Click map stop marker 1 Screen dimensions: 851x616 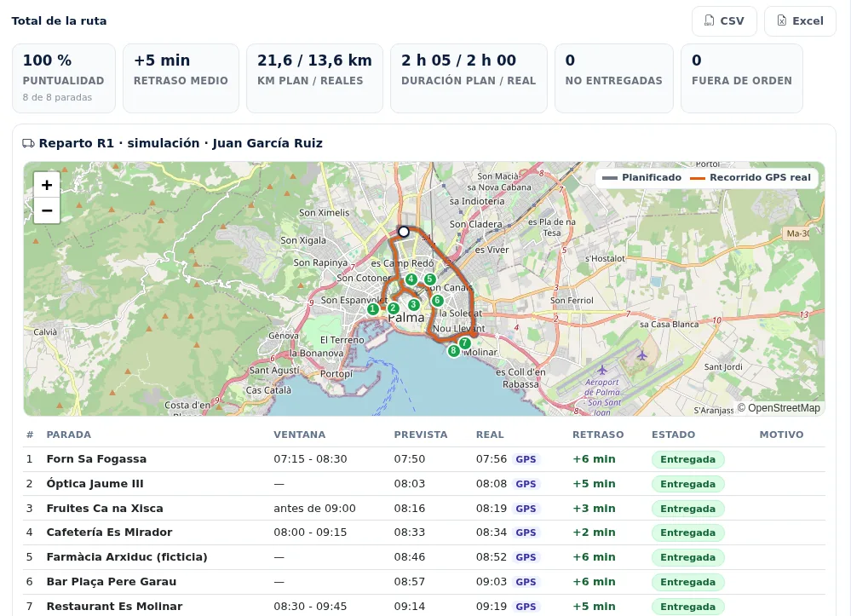coord(373,309)
